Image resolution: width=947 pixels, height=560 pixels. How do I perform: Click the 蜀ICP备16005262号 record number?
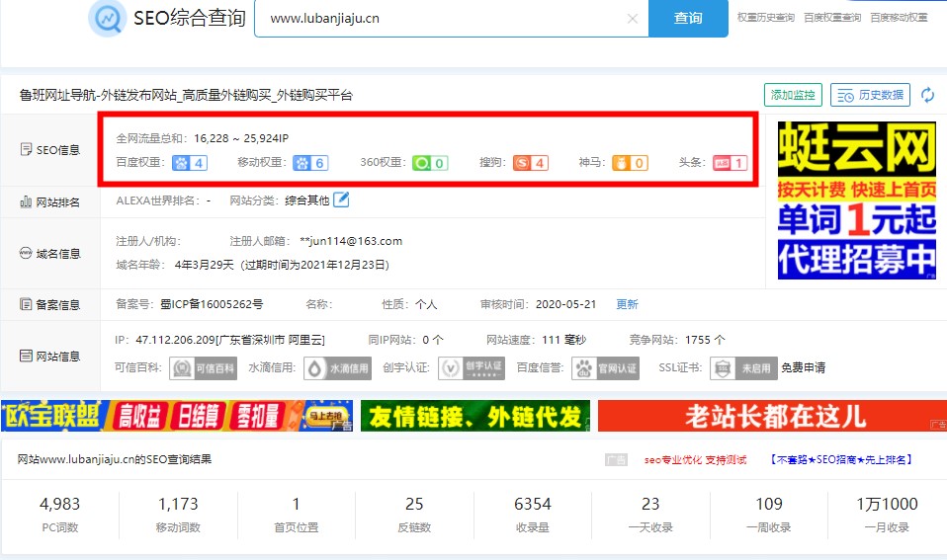pos(212,304)
